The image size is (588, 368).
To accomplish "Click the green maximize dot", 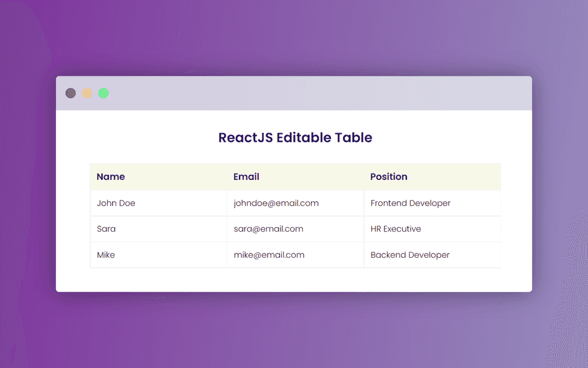I will tap(103, 92).
